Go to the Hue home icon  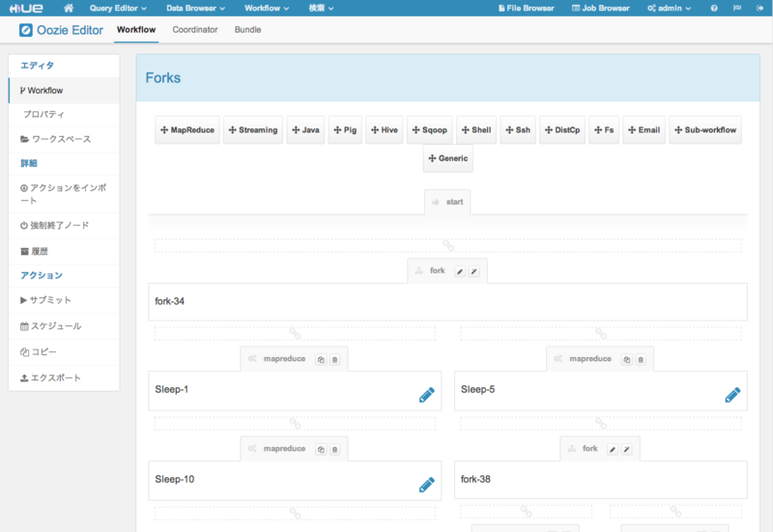pos(69,8)
